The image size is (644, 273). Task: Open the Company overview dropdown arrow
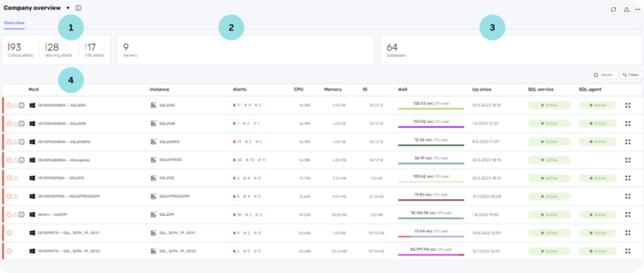[x=68, y=8]
